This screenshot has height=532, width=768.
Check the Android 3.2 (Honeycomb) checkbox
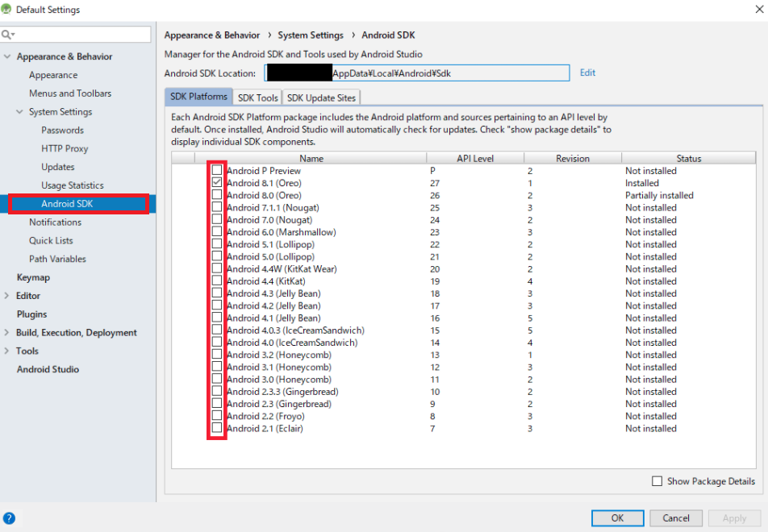217,355
